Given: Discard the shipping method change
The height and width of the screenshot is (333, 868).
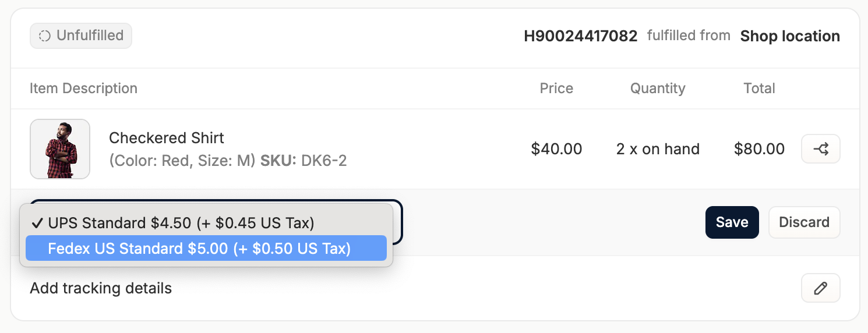Looking at the screenshot, I should point(804,222).
